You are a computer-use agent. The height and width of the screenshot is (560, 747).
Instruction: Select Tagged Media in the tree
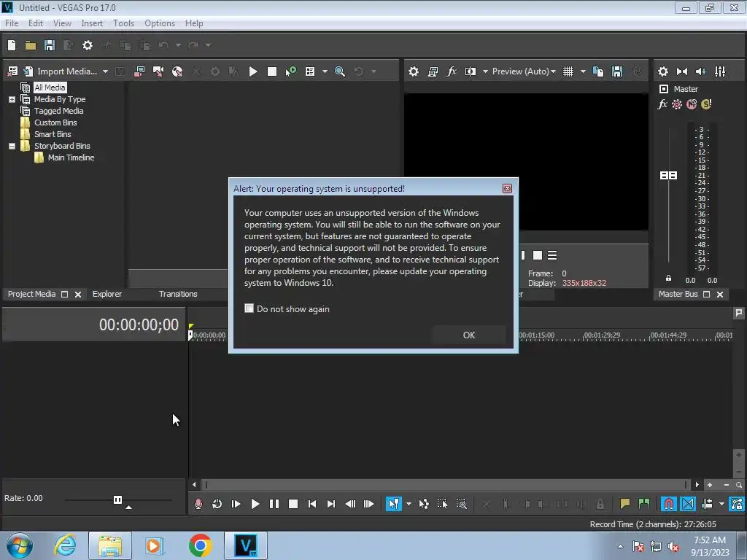click(58, 111)
